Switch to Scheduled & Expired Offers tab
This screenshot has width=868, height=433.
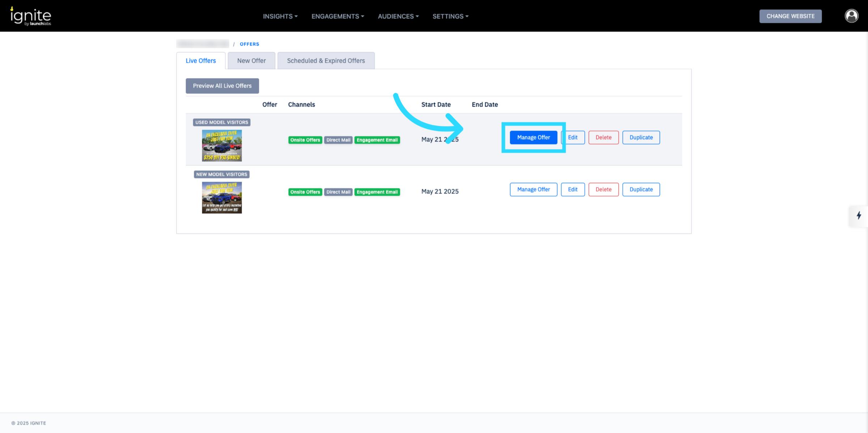click(325, 61)
